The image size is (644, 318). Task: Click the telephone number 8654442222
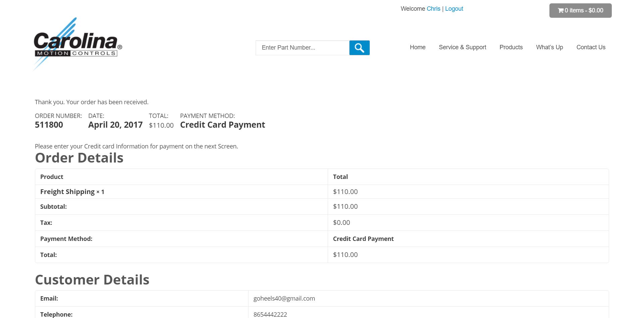pos(270,314)
